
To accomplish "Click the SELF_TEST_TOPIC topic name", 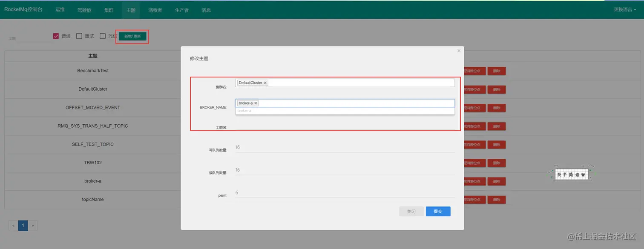I will (93, 144).
